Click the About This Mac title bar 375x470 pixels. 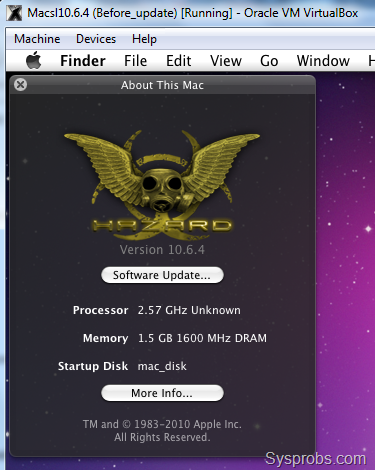162,85
